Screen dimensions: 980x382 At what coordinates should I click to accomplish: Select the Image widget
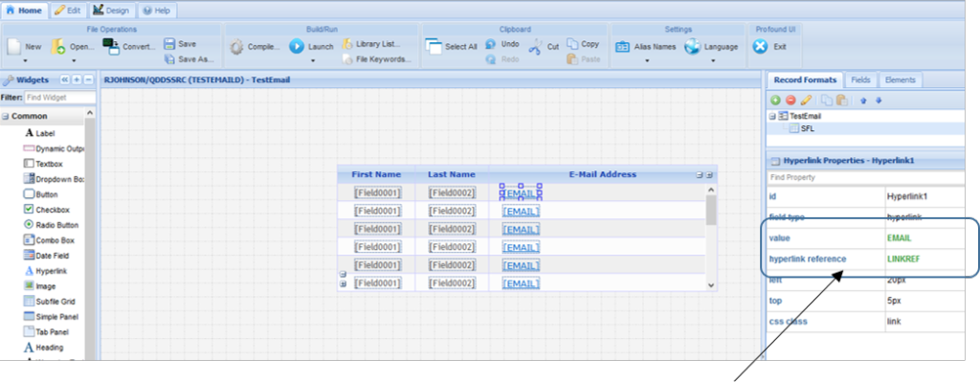(40, 286)
